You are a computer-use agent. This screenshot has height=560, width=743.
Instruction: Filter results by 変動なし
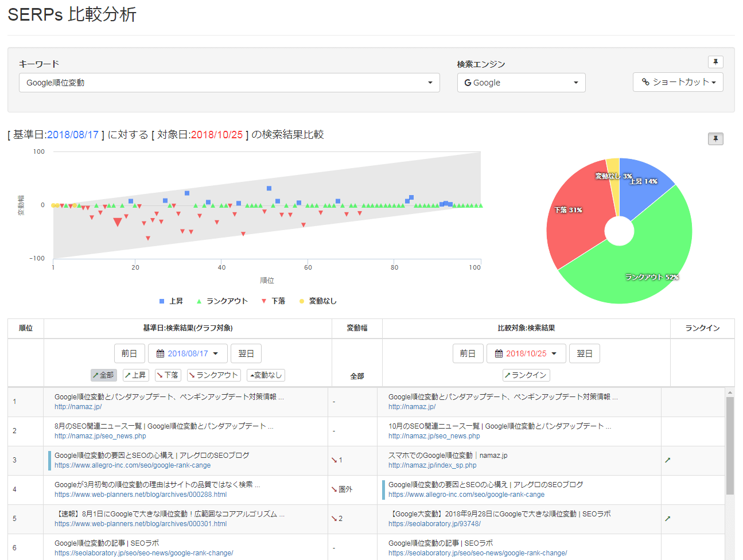pos(266,375)
